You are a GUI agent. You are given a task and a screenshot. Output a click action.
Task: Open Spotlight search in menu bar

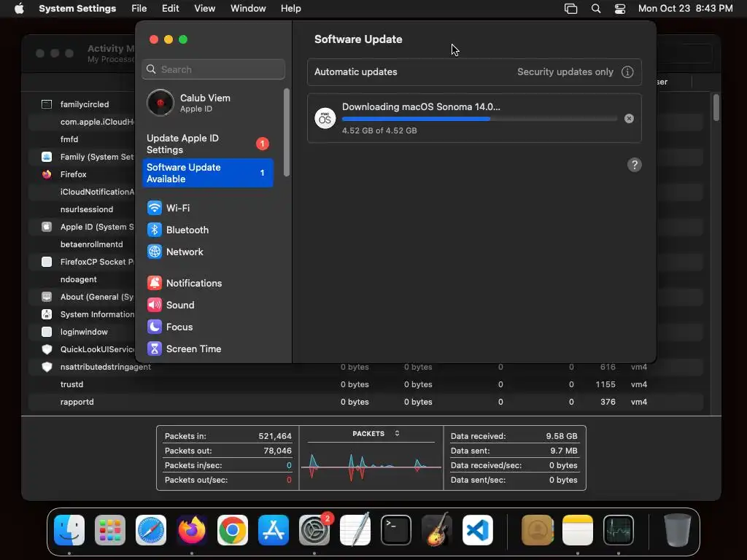595,9
